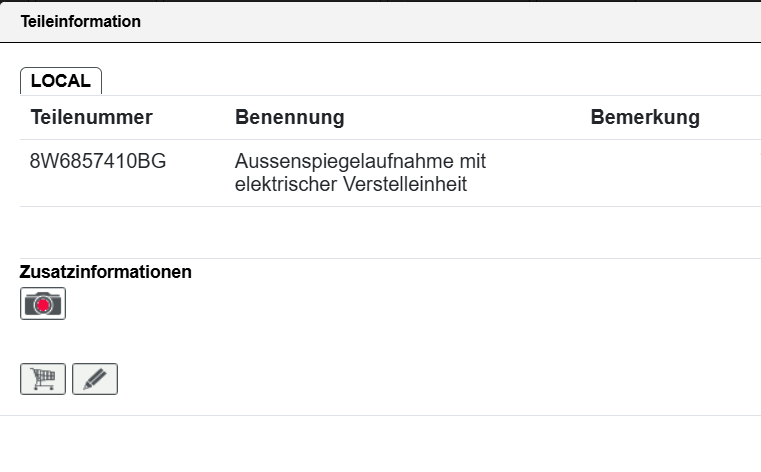Click the empty area right of the LOCAL tab
The height and width of the screenshot is (472, 761).
[x=420, y=81]
